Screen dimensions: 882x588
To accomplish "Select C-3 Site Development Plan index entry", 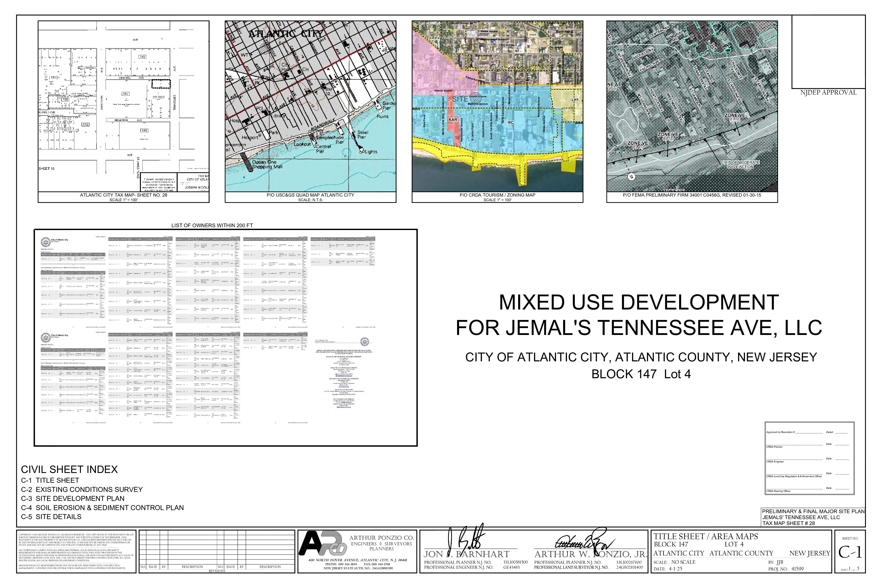I will (x=73, y=498).
